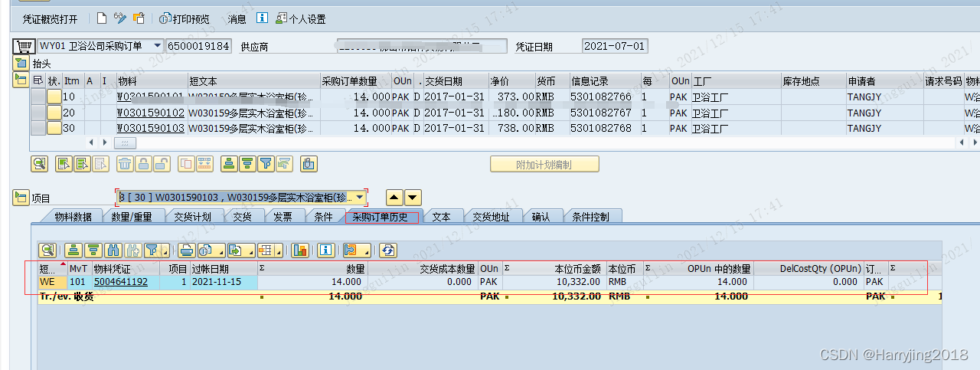Click the refresh icon in history toolbar
This screenshot has height=370, width=980.
click(388, 250)
